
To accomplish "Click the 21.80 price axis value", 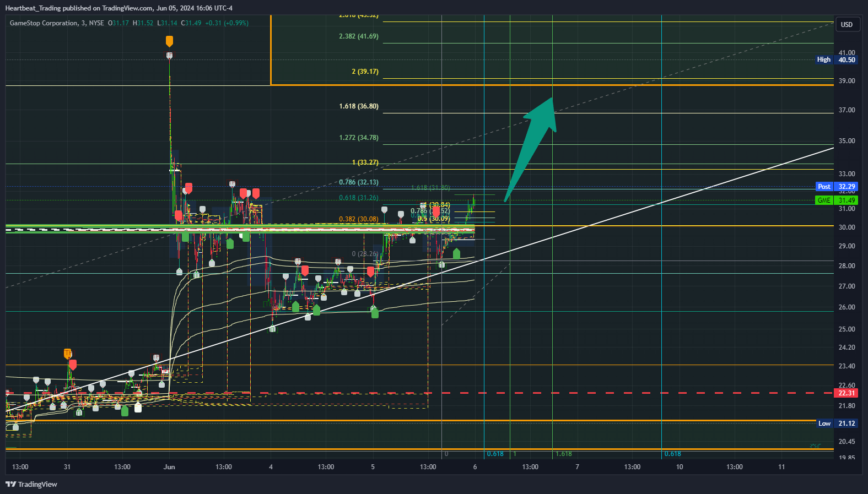I will [847, 406].
